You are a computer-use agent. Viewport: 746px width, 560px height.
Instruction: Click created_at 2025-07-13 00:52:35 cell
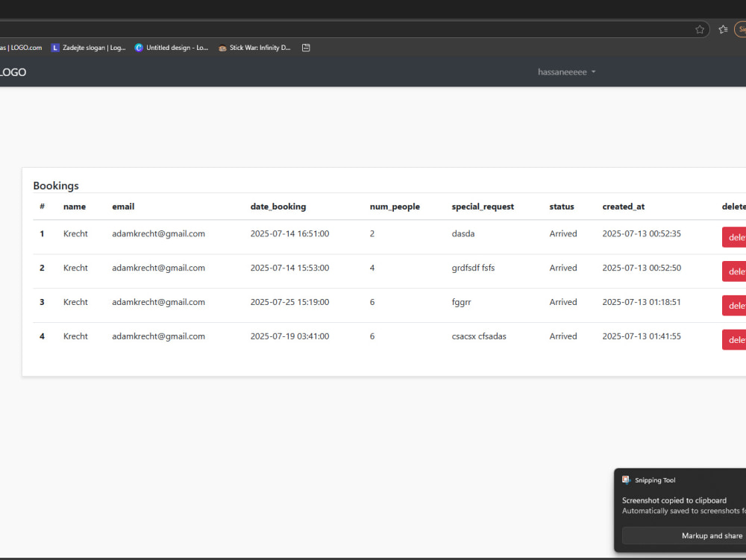(642, 234)
